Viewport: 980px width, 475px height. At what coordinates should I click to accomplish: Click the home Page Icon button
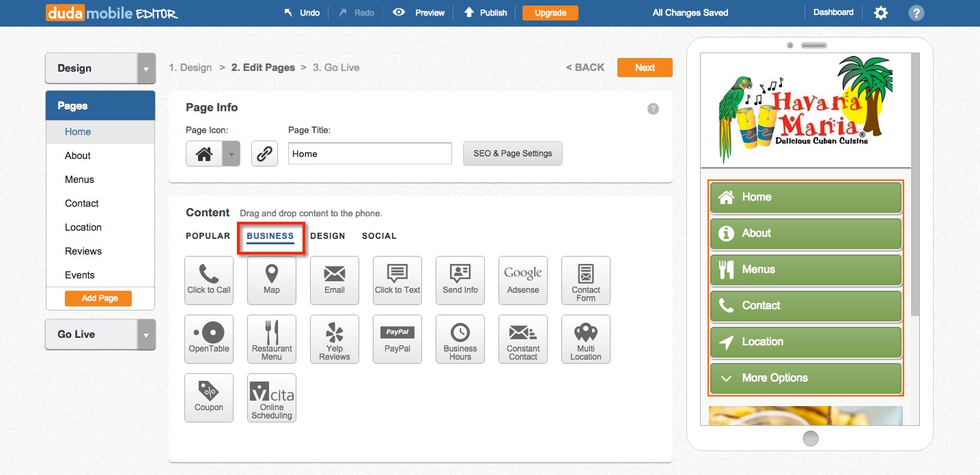[x=204, y=154]
